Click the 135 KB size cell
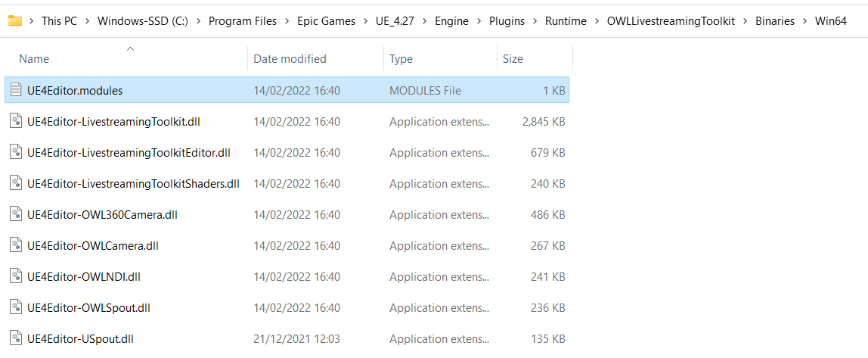This screenshot has width=868, height=358. (548, 338)
